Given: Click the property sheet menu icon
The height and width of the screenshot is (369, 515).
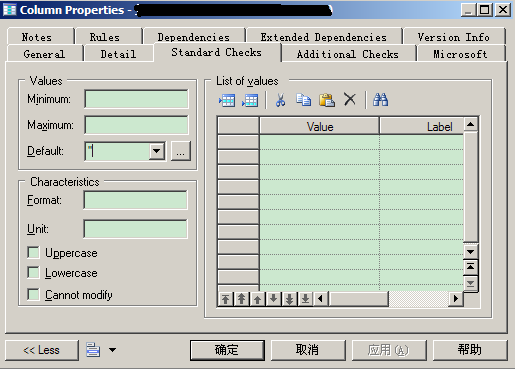Looking at the screenshot, I should pos(93,350).
